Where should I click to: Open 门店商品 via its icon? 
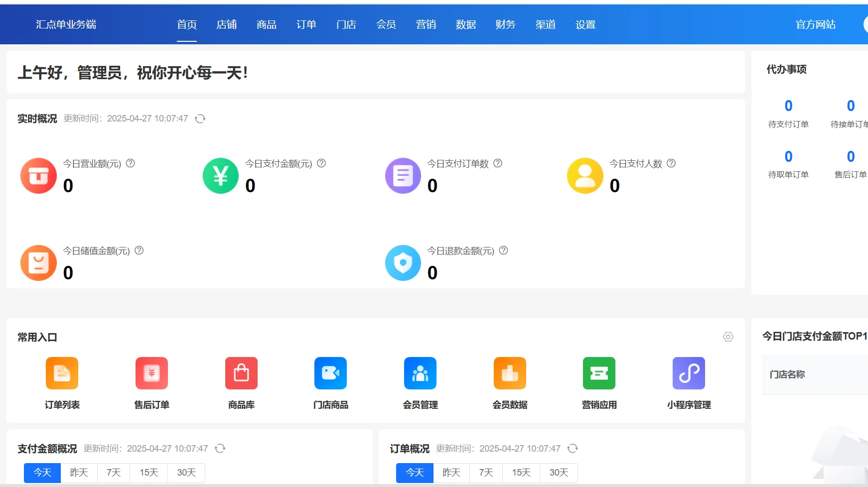click(330, 373)
